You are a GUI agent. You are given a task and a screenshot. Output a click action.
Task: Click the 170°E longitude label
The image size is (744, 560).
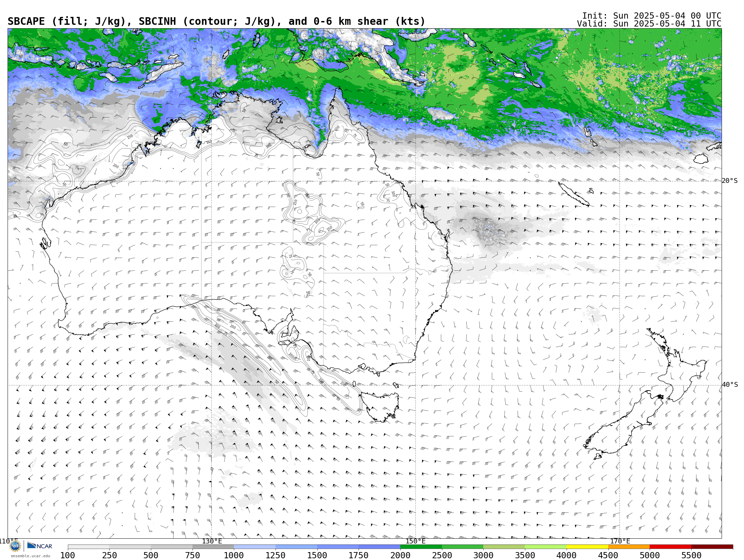point(620,541)
